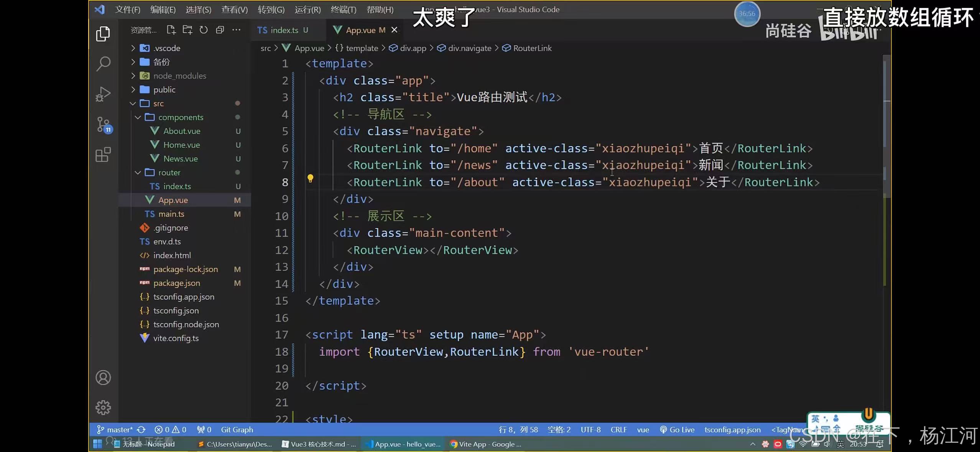Synchronize changes icon in status bar
The image size is (980, 452).
click(x=141, y=430)
